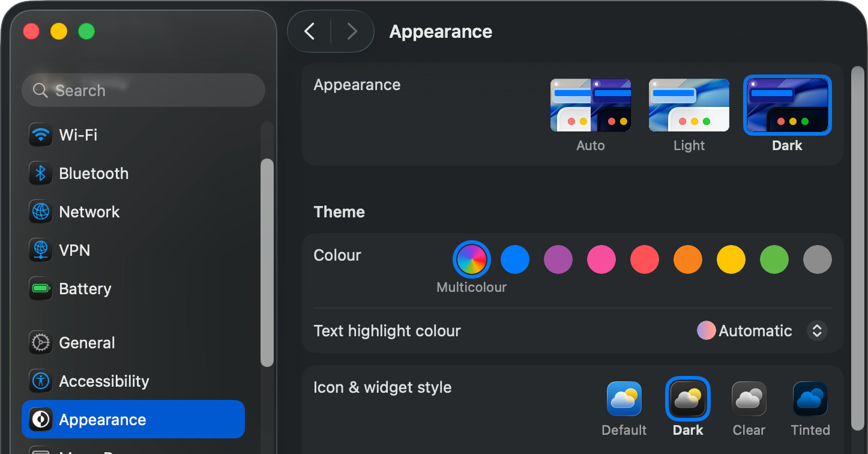Open Accessibility settings icon
Image resolution: width=868 pixels, height=454 pixels.
pyautogui.click(x=41, y=381)
